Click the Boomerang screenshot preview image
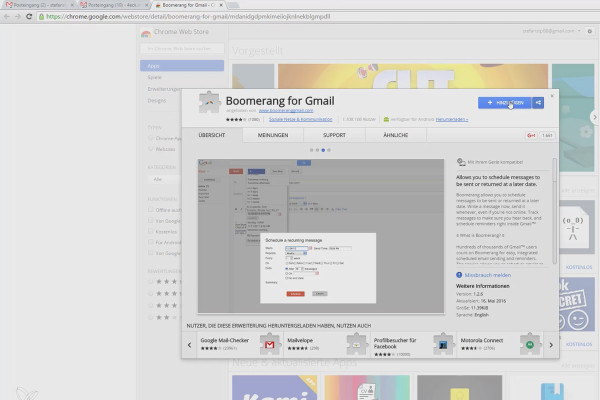This screenshot has height=400, width=600. coord(321,236)
